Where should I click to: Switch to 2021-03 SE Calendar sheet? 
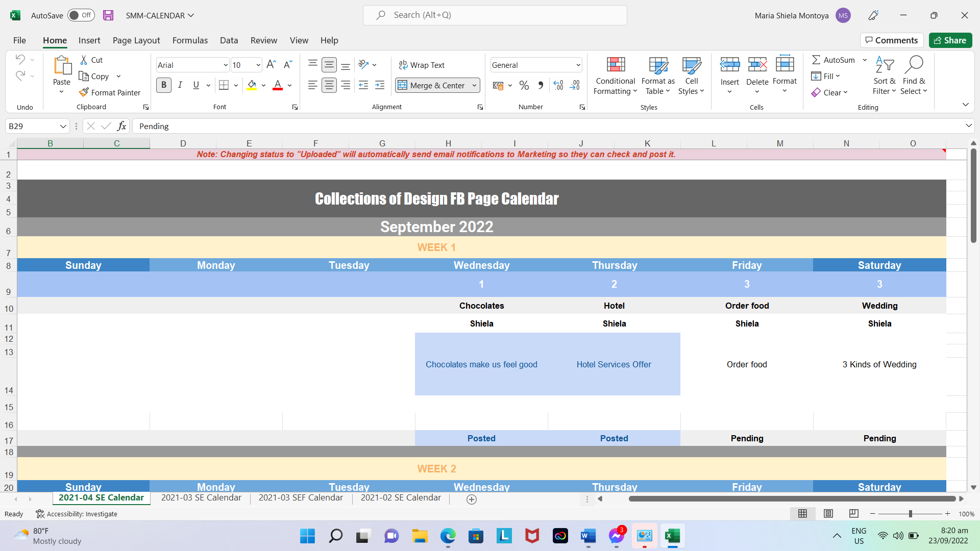pos(201,498)
